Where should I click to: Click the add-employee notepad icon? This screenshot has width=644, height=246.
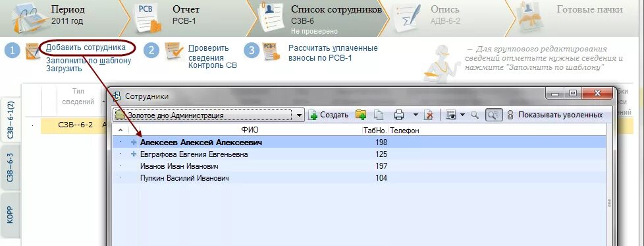(x=32, y=51)
